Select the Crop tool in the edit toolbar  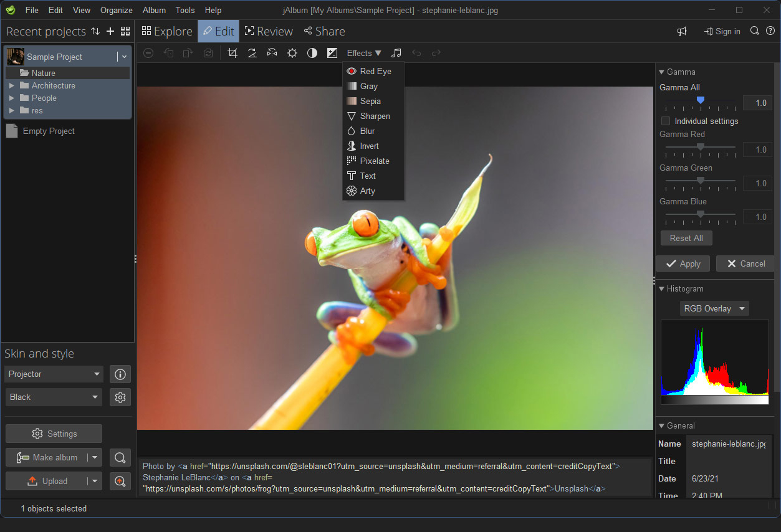click(x=232, y=53)
